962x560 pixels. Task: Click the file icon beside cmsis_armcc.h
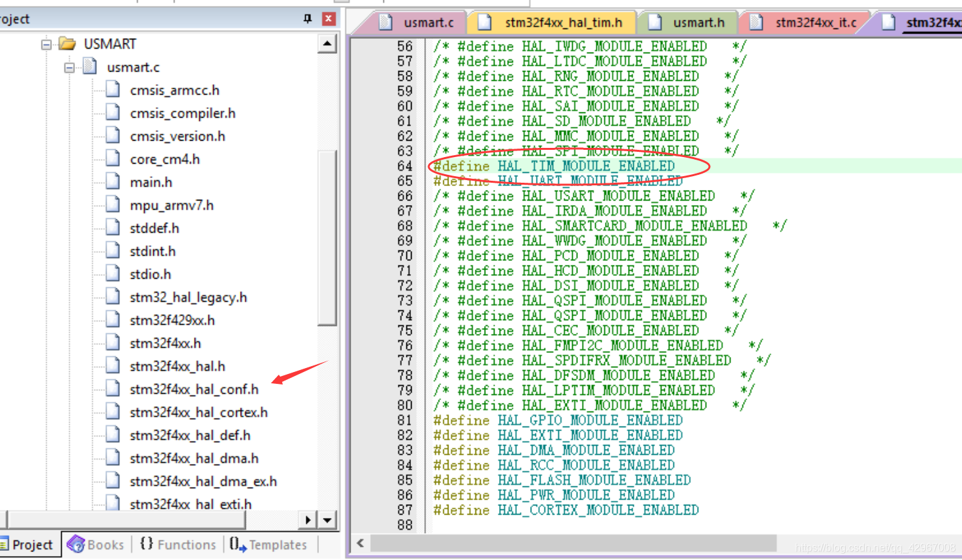(x=113, y=89)
